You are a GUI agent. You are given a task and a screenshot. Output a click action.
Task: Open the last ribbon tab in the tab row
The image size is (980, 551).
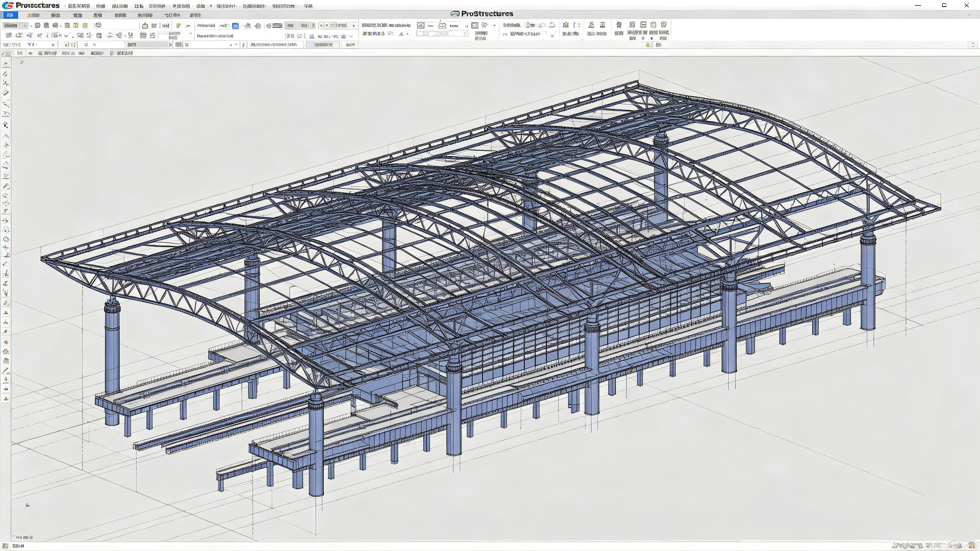[195, 15]
